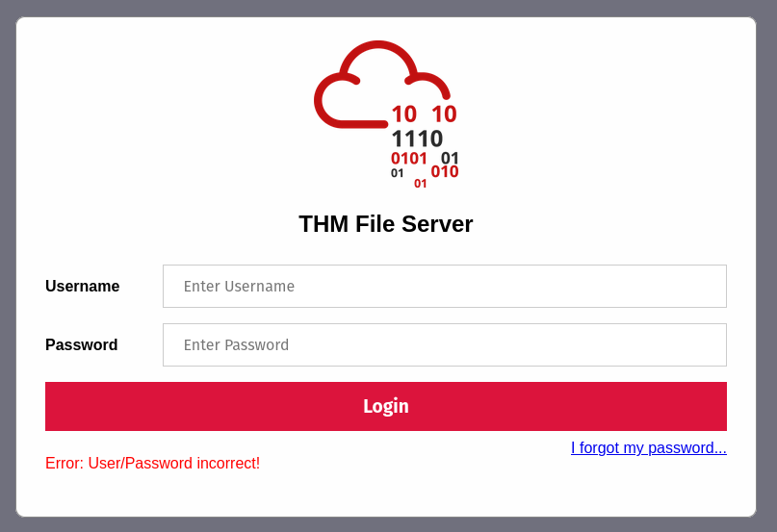Screen dimensions: 777x532
Task: Click the small black "01" under red 0101
Action: [398, 173]
